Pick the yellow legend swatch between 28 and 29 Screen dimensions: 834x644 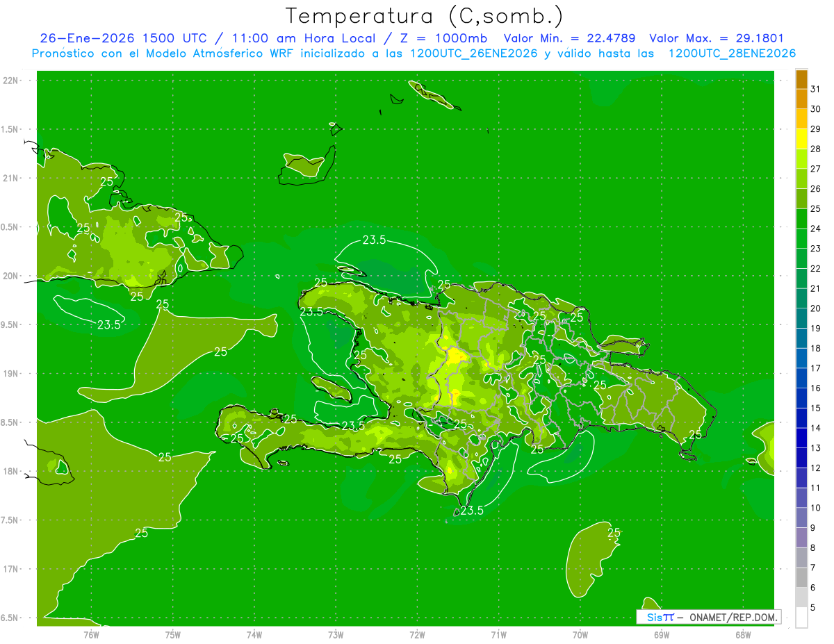click(x=801, y=139)
